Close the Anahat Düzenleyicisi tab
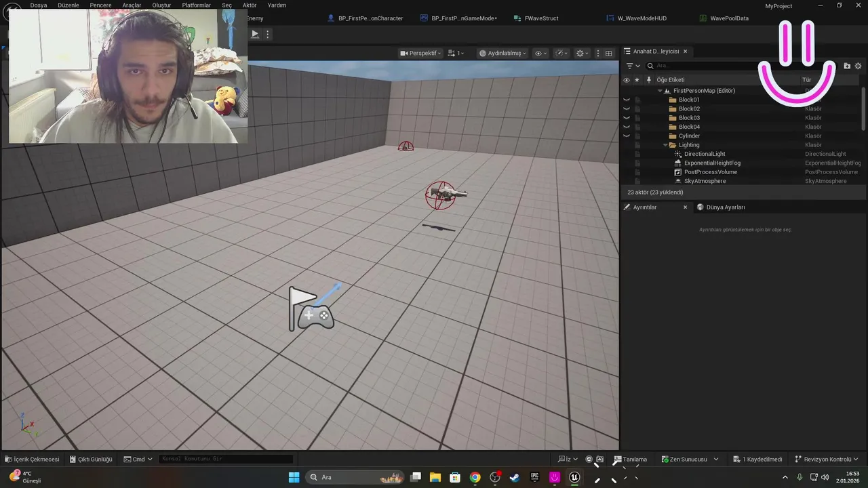Image resolution: width=868 pixels, height=488 pixels. click(685, 52)
